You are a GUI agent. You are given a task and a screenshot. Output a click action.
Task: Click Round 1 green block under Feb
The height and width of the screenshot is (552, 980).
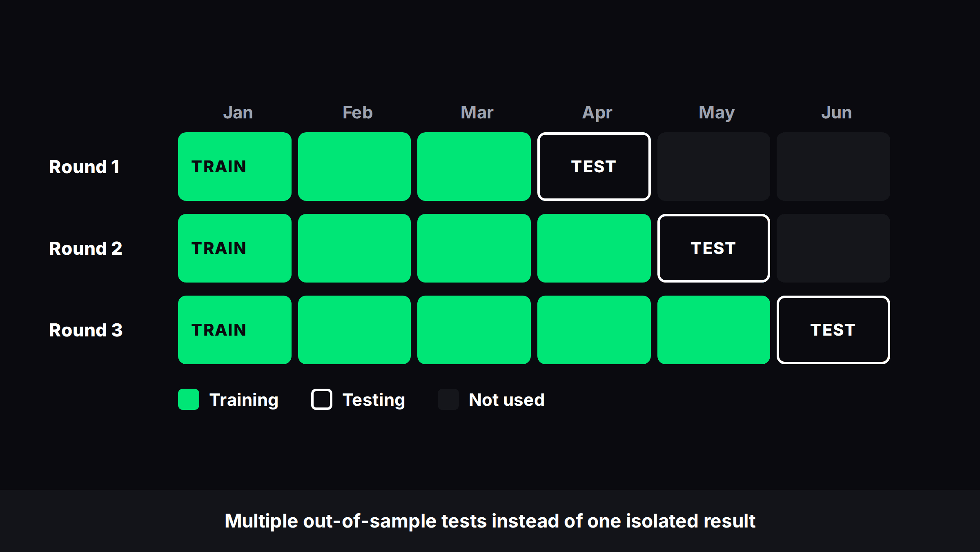[354, 167]
